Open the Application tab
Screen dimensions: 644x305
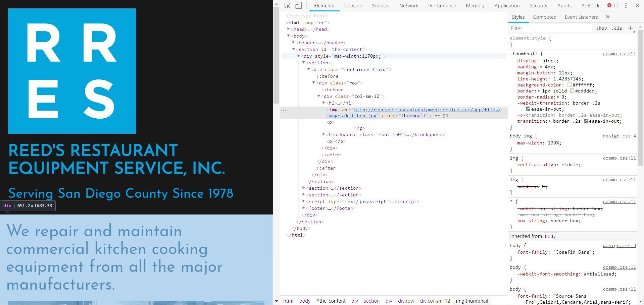pos(507,6)
